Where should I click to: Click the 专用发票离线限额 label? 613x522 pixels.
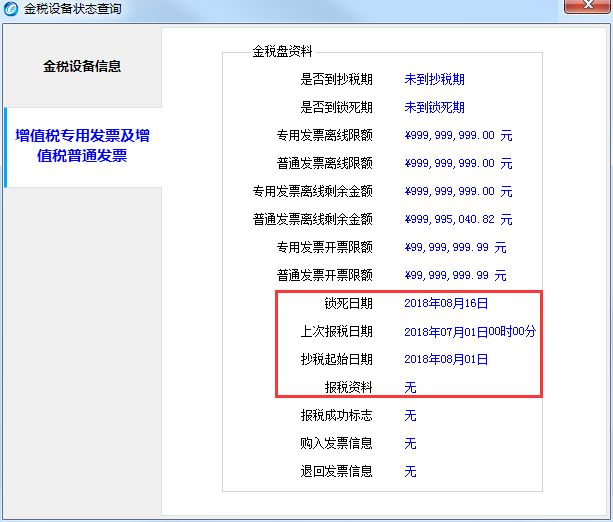click(x=324, y=135)
